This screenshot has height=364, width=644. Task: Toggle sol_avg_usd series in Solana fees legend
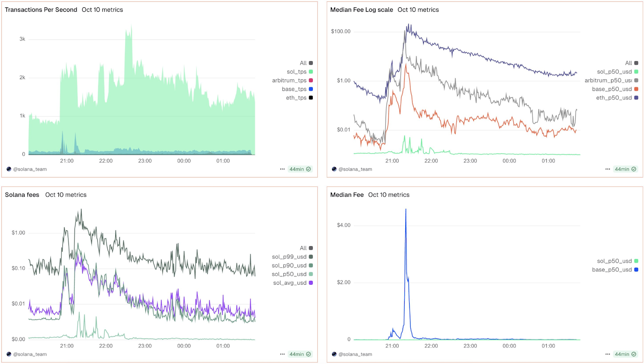[x=293, y=283]
